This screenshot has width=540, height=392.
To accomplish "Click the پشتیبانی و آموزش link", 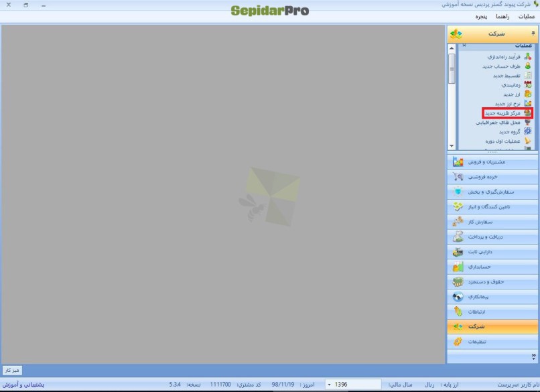I will (23, 385).
